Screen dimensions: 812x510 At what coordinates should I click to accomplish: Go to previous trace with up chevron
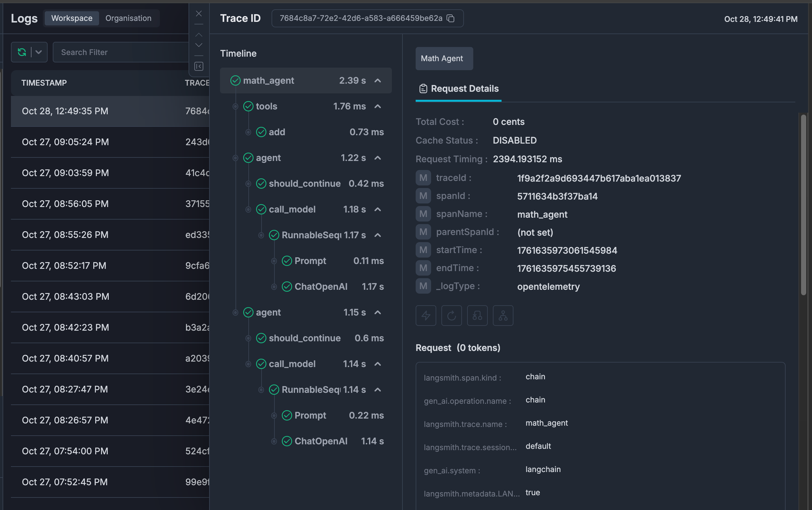click(199, 35)
